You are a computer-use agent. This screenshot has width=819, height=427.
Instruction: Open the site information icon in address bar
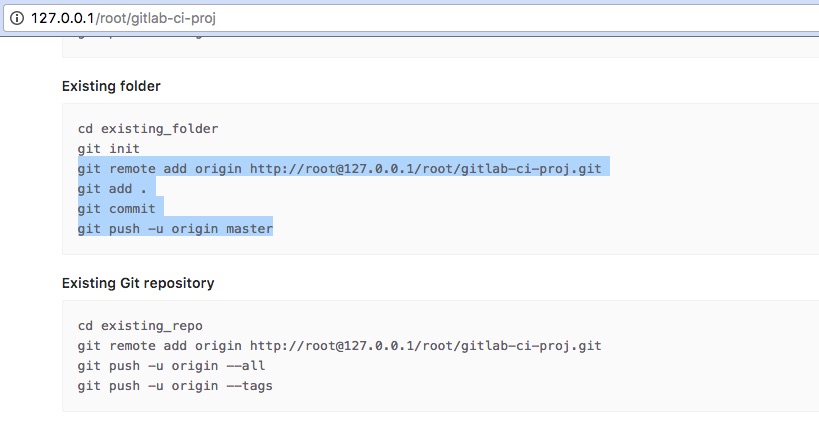pyautogui.click(x=17, y=18)
